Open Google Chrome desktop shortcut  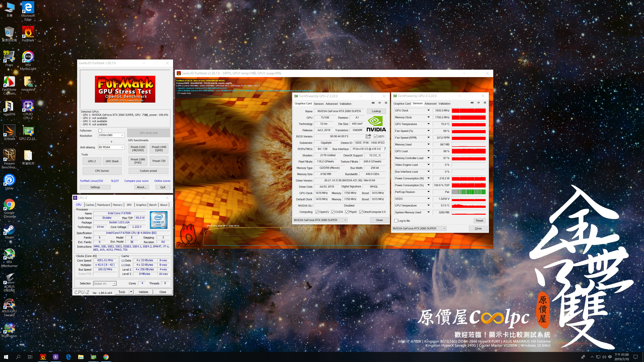[x=9, y=209]
